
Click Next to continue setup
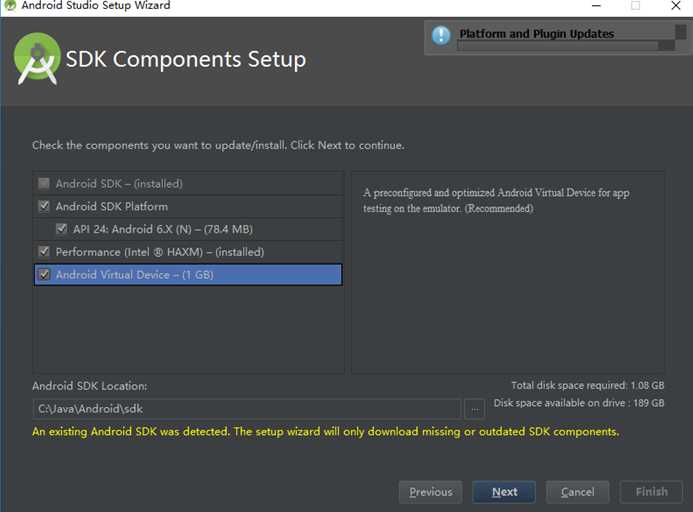(504, 492)
